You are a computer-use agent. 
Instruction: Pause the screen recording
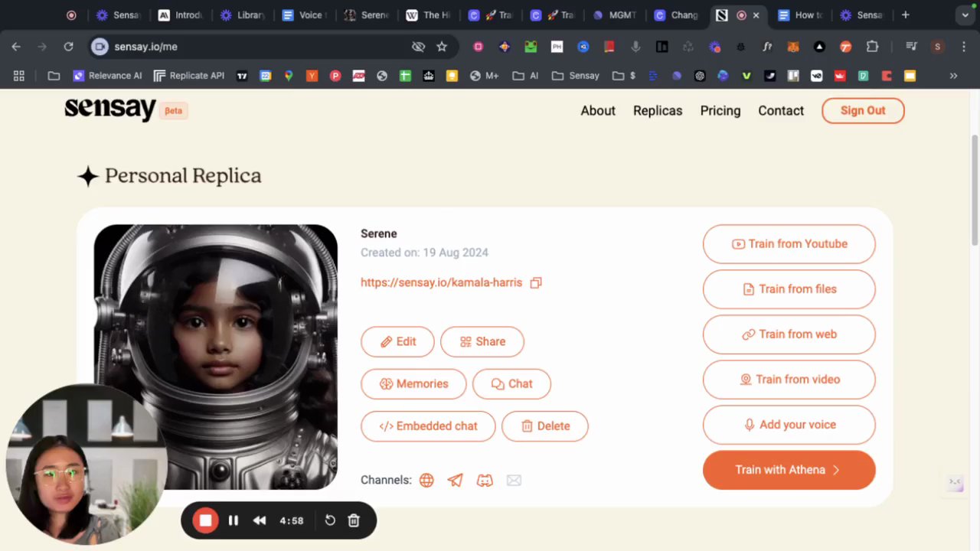(234, 520)
